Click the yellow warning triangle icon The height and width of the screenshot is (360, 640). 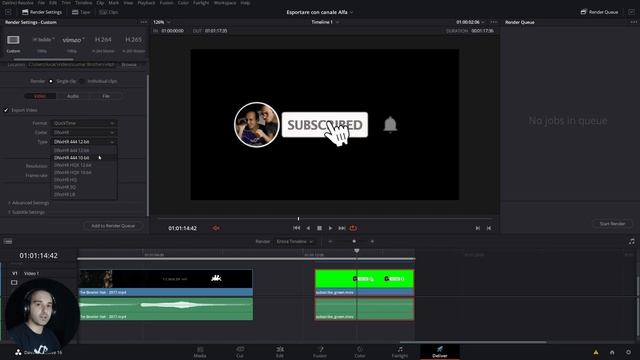pos(596,352)
